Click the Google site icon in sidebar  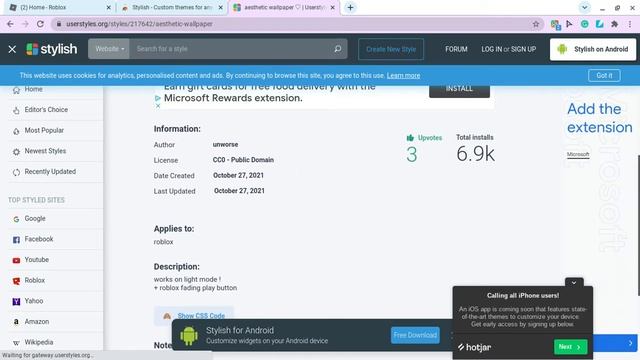[x=16, y=219]
